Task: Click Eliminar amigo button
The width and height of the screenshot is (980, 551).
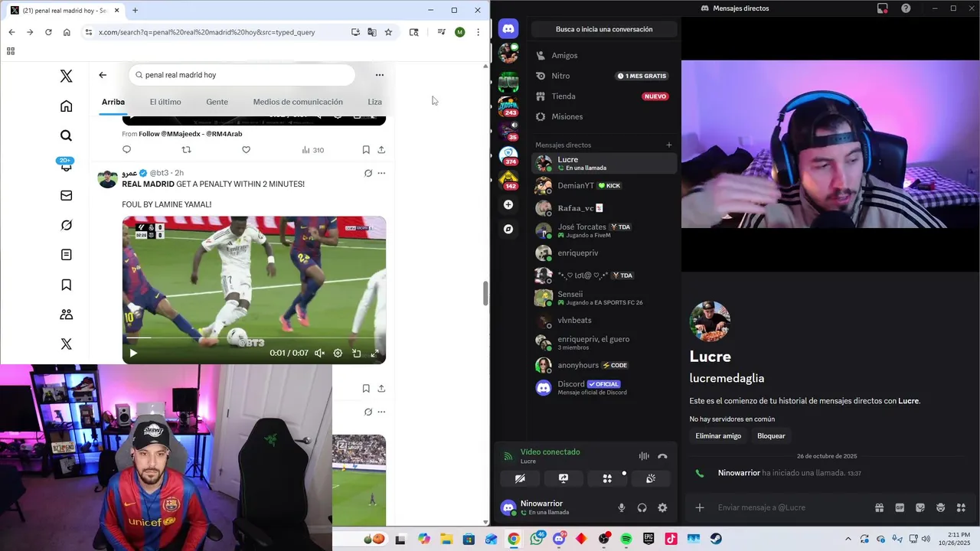Action: click(718, 435)
